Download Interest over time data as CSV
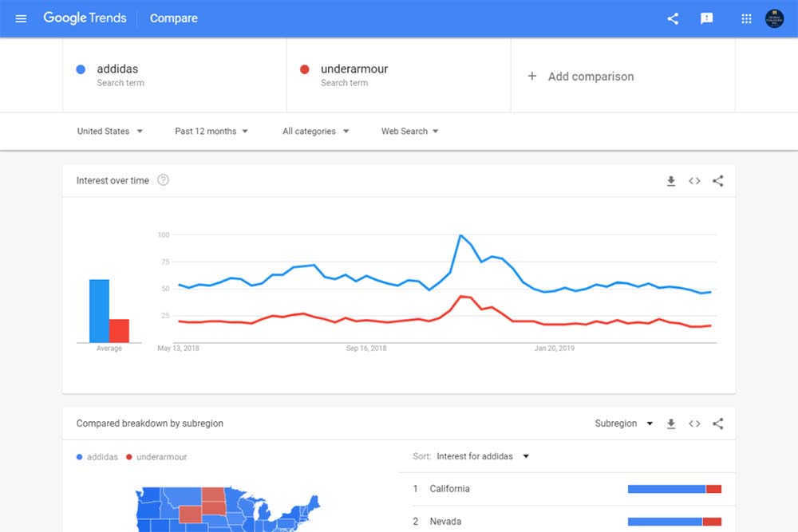Screen dimensions: 798x532 671,181
